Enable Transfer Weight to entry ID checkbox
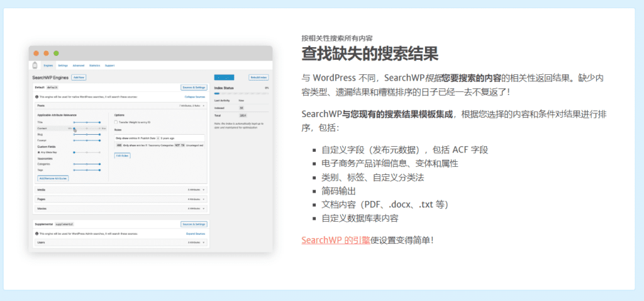The width and height of the screenshot is (644, 301). [116, 122]
